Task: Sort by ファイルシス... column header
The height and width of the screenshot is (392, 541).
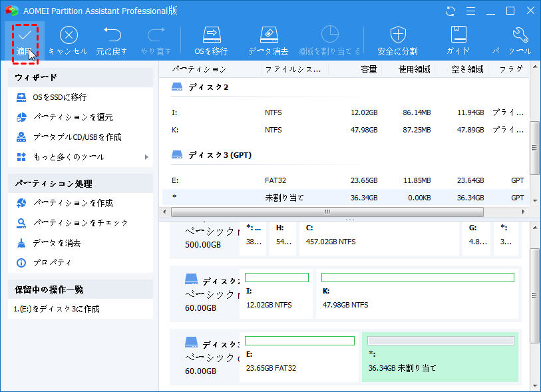Action: coord(294,69)
